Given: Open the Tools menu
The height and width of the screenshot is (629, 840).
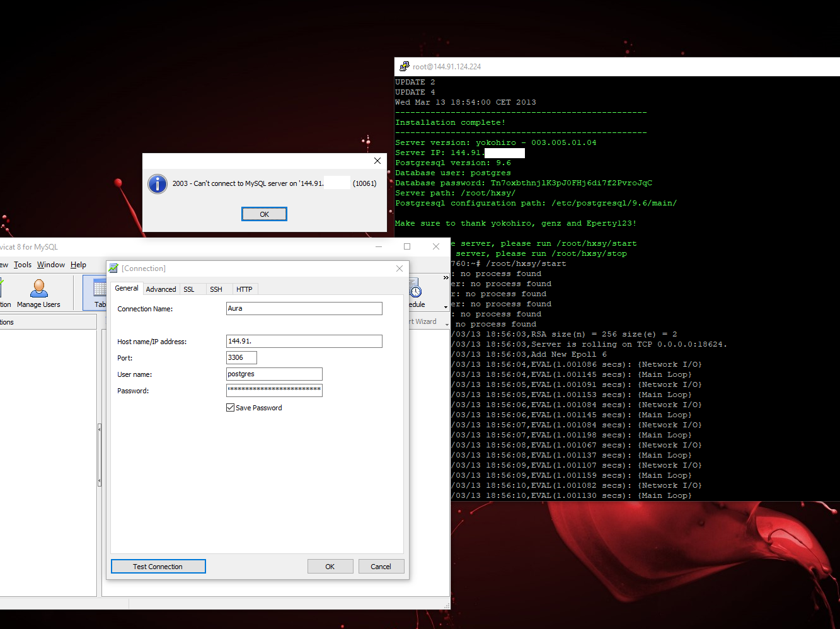Looking at the screenshot, I should (23, 265).
